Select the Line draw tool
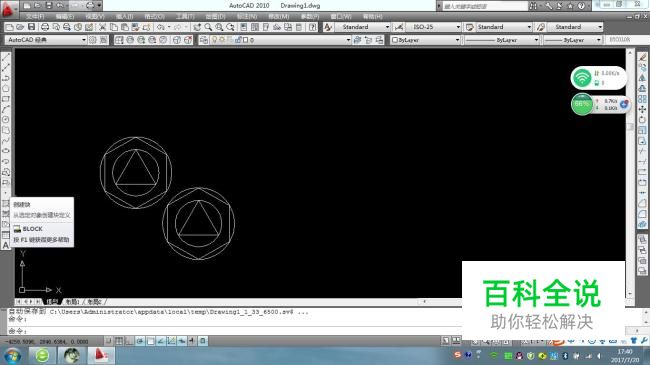 [6, 57]
